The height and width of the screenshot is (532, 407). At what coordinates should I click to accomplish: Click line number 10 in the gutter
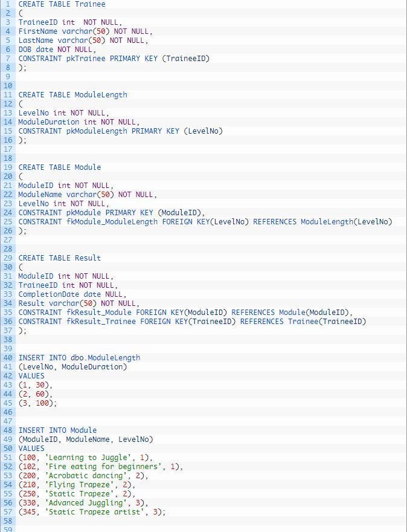[8, 85]
